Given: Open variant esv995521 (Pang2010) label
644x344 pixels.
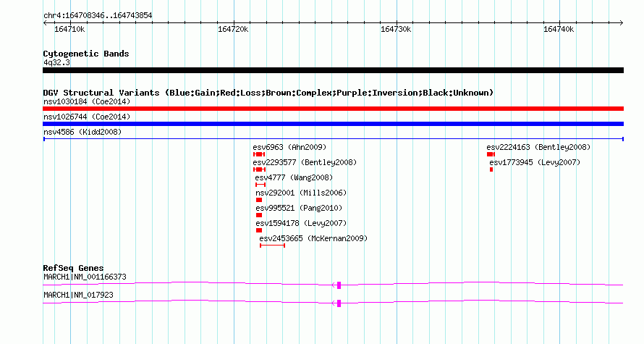Looking at the screenshot, I should tap(299, 208).
